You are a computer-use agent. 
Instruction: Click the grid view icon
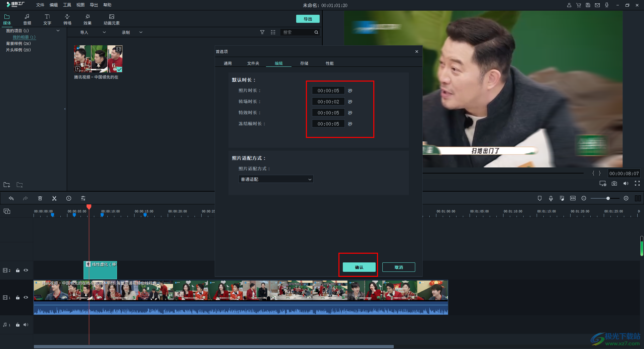click(x=273, y=32)
